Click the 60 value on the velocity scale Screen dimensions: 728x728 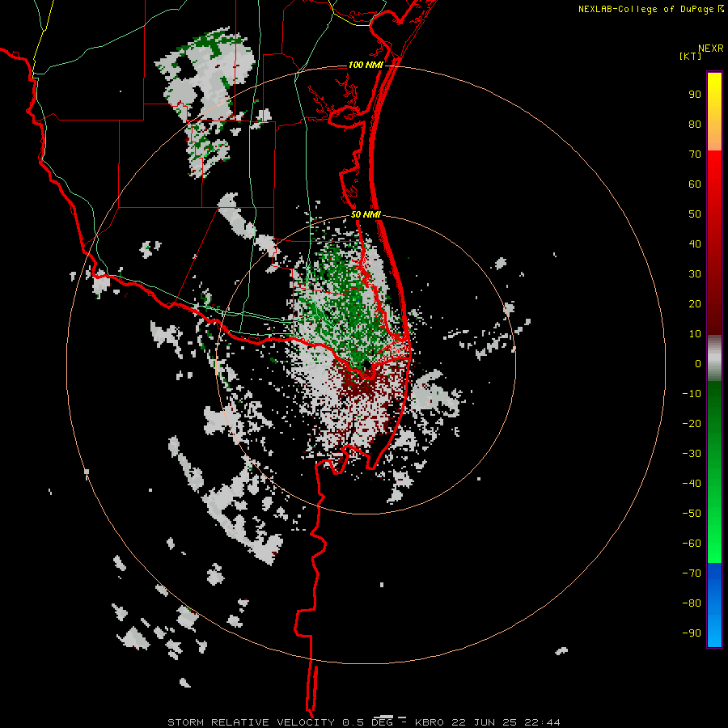695,184
